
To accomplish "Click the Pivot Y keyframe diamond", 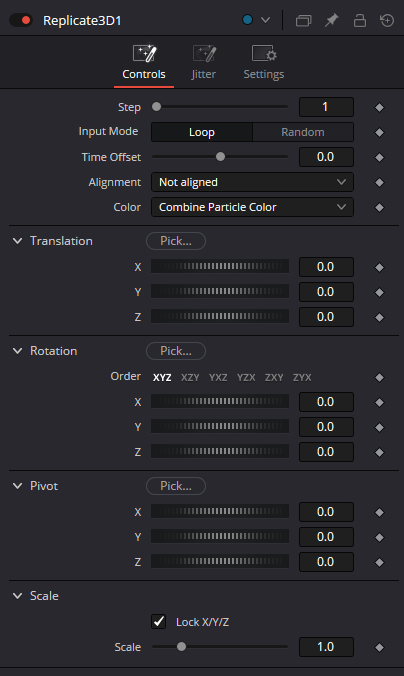I will [379, 537].
